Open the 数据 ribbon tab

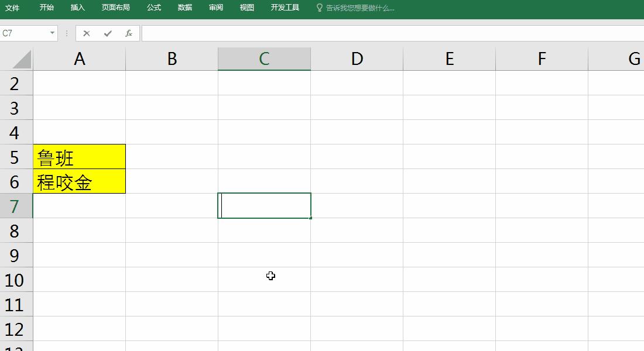click(184, 8)
